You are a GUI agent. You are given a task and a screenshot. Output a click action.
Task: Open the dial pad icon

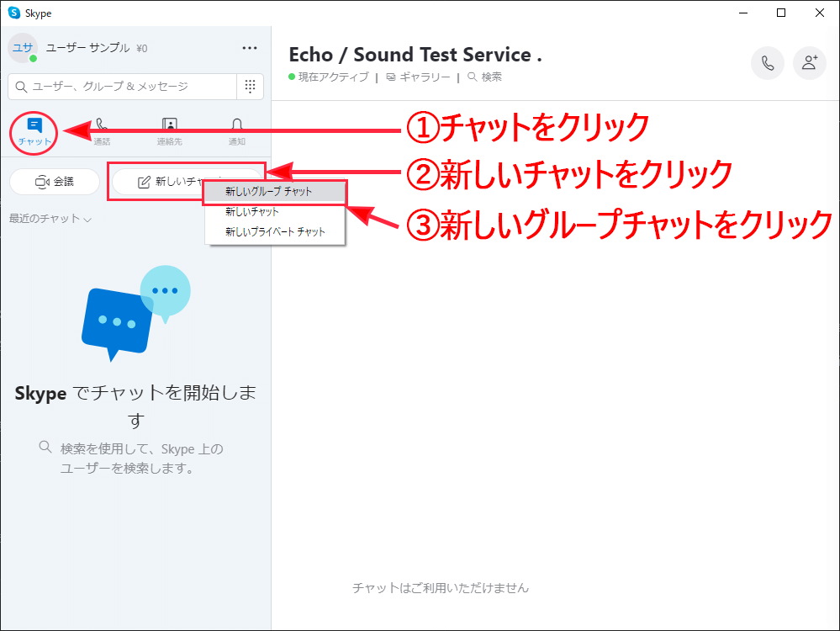click(250, 86)
